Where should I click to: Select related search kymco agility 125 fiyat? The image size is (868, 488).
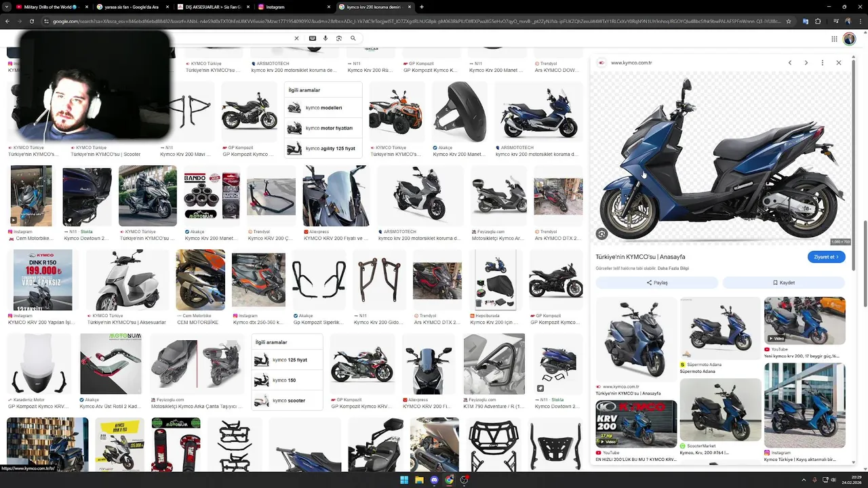(x=323, y=148)
